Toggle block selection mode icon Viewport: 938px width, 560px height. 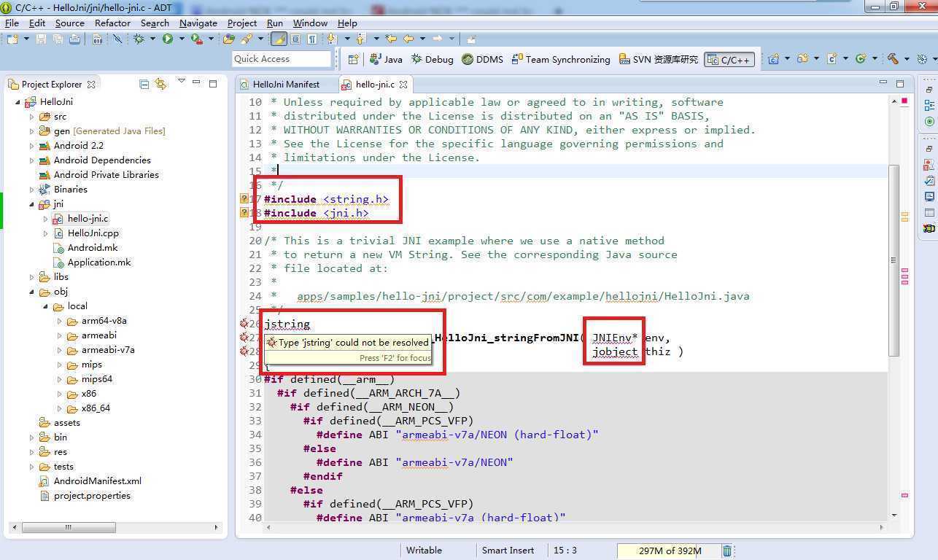pos(296,39)
